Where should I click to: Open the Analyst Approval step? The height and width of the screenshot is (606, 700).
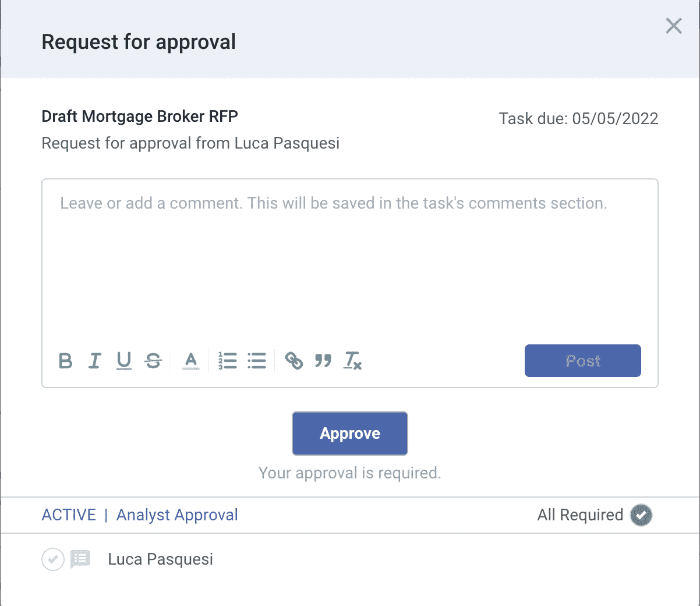(x=176, y=515)
